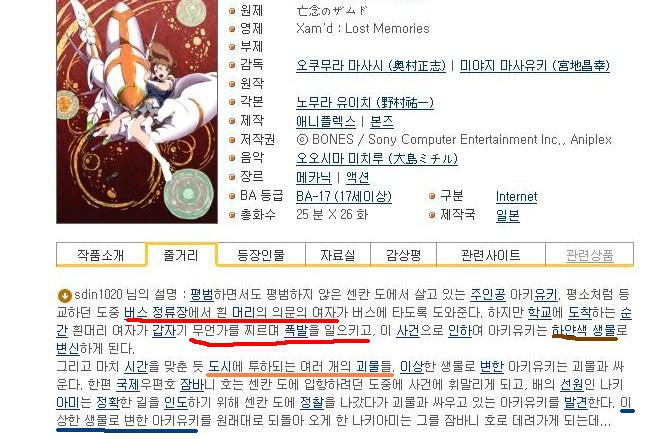Image resolution: width=664 pixels, height=439 pixels.
Task: Open the 관련사이트 tab
Action: pyautogui.click(x=490, y=255)
